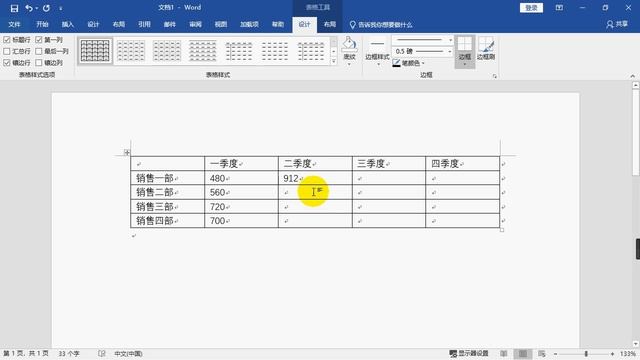Click the ribbon display options icon
The height and width of the screenshot is (360, 640).
pos(559,8)
